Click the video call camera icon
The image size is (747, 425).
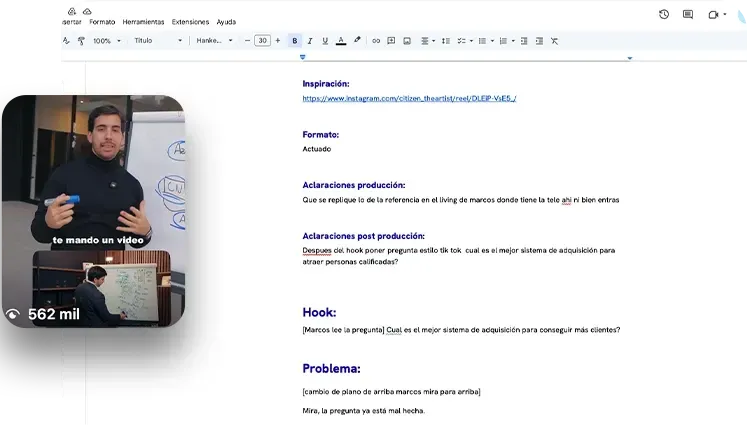(x=714, y=14)
